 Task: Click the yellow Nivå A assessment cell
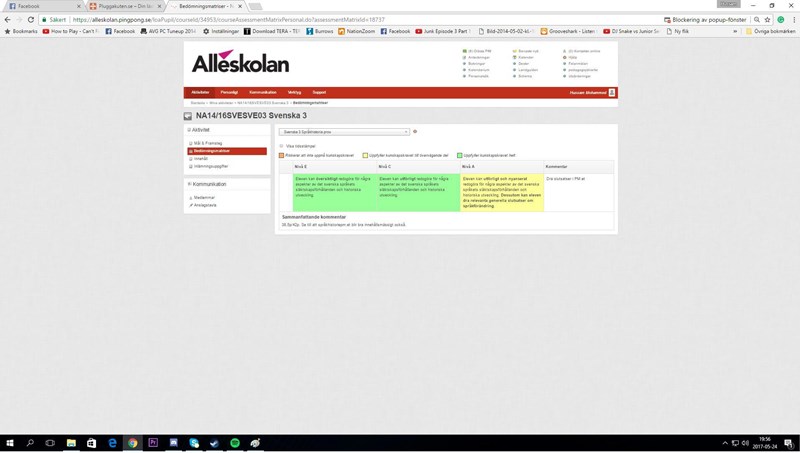point(502,190)
